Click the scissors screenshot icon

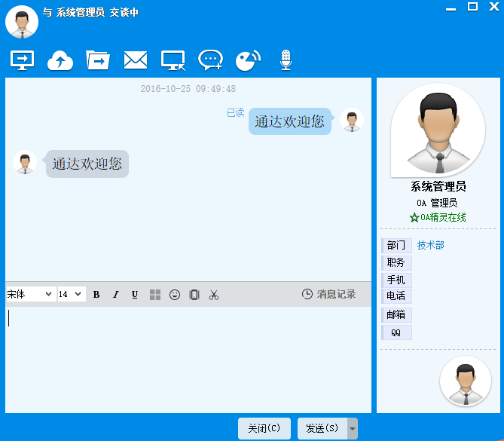pos(214,295)
